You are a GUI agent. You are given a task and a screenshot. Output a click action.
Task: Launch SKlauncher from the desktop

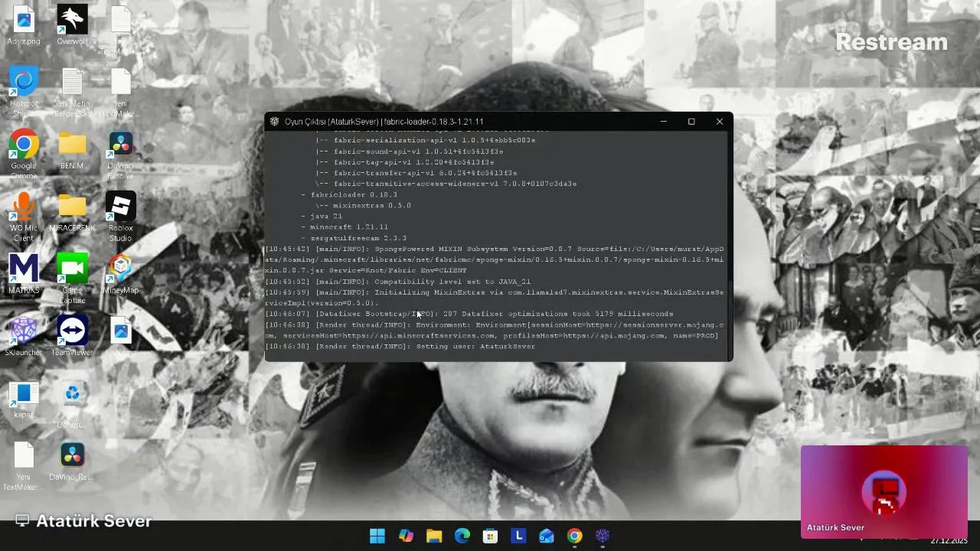coord(24,335)
